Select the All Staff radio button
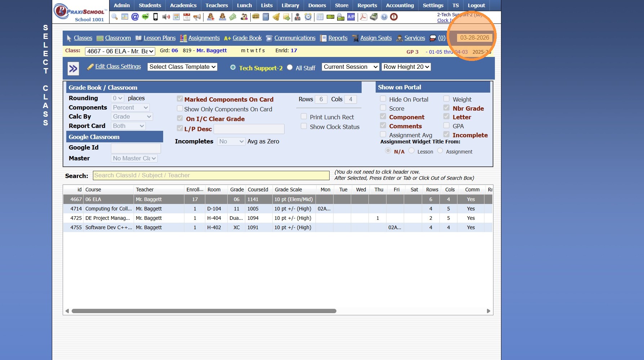Viewport: 644px width, 360px height. tap(290, 67)
